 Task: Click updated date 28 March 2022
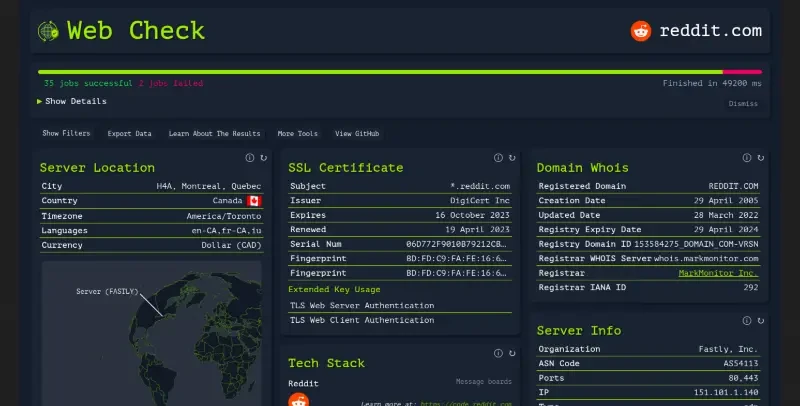click(x=726, y=215)
